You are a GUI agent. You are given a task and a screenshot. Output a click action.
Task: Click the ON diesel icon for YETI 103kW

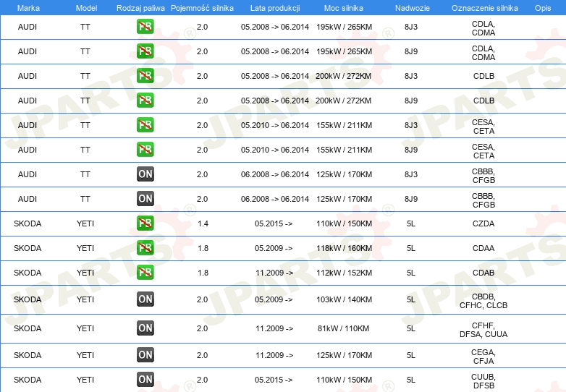pyautogui.click(x=145, y=299)
